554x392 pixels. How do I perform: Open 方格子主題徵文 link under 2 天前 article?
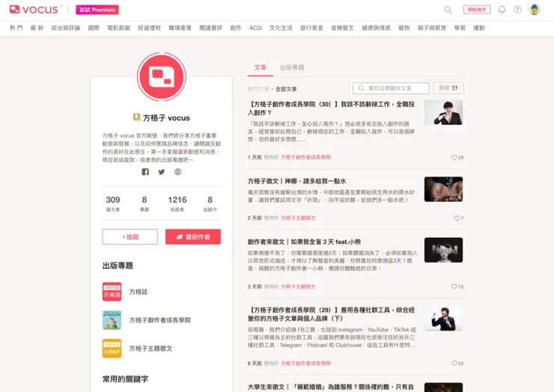pyautogui.click(x=298, y=218)
